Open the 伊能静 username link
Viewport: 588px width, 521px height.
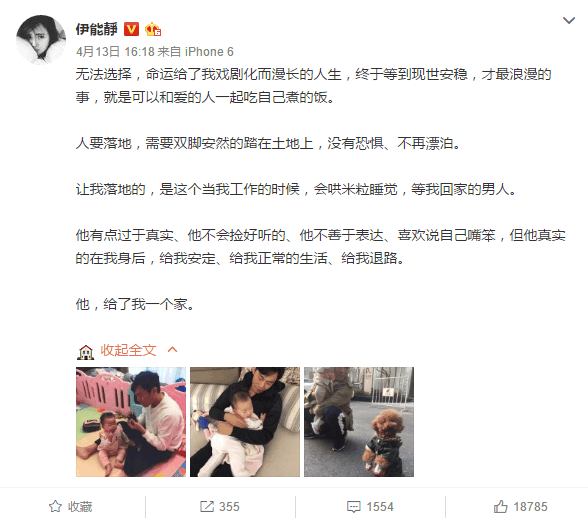[x=97, y=29]
